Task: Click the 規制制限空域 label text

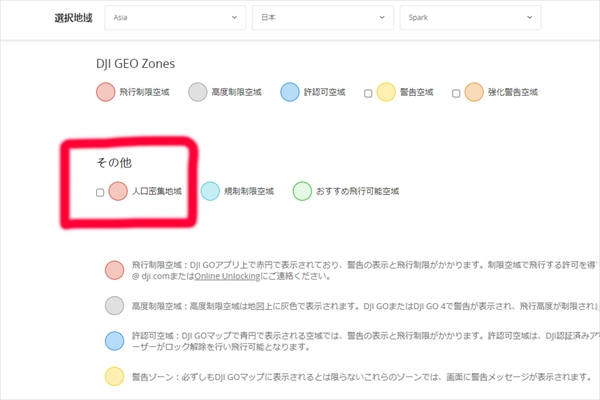Action: (249, 191)
